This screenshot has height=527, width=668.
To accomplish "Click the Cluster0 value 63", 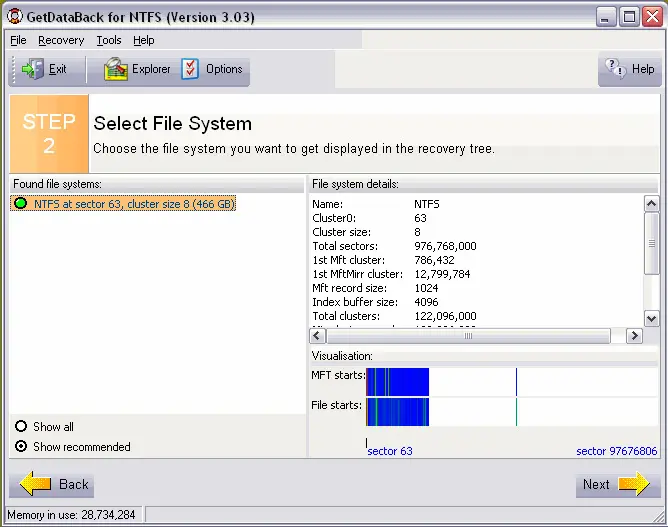I will [420, 218].
